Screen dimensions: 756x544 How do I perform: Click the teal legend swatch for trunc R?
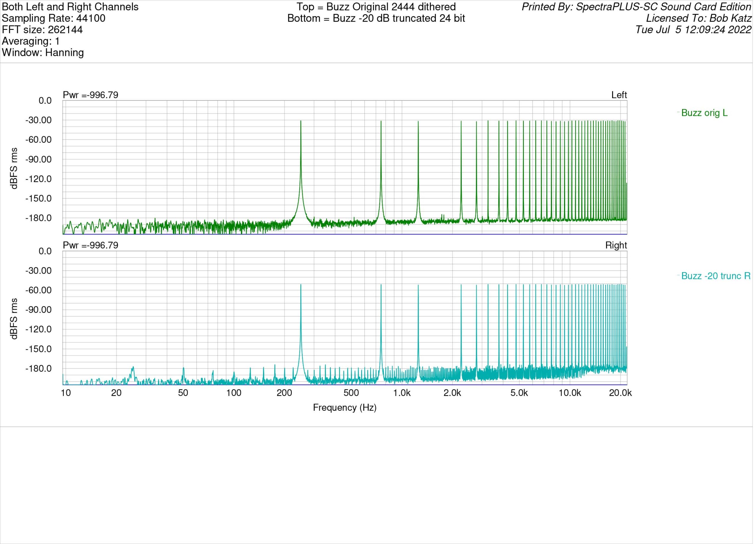(678, 275)
